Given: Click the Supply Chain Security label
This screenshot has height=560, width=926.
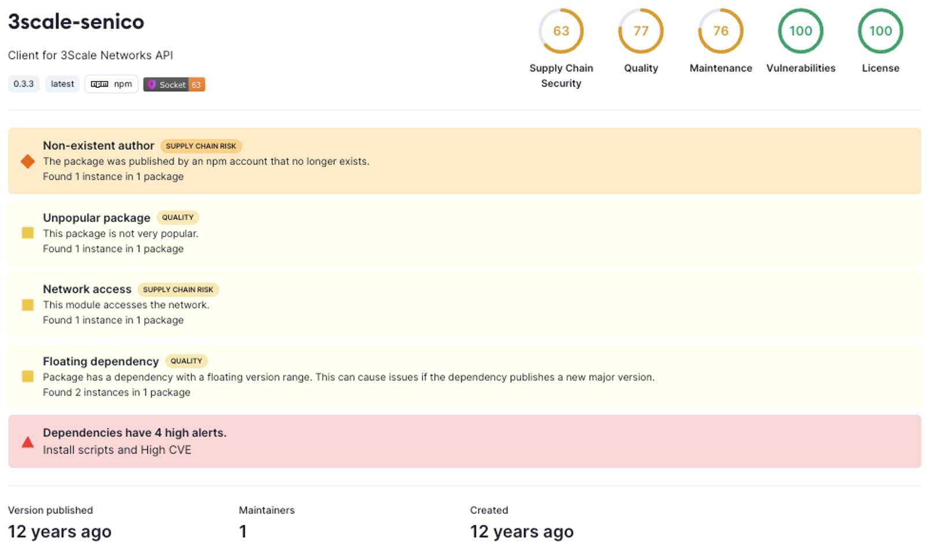Looking at the screenshot, I should (561, 75).
